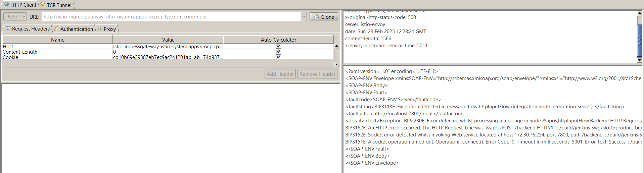644x173 pixels.
Task: Click the faultactor localhost:7800 line
Action: coord(404,114)
